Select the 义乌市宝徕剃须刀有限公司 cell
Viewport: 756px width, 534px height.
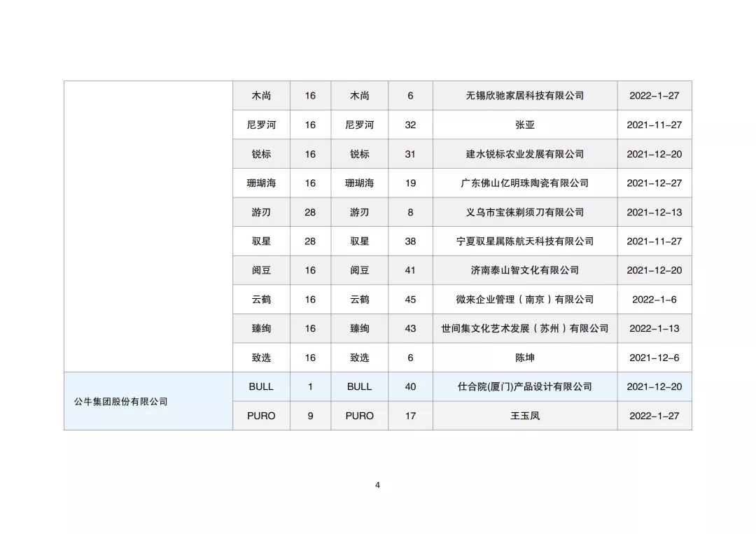(x=524, y=212)
